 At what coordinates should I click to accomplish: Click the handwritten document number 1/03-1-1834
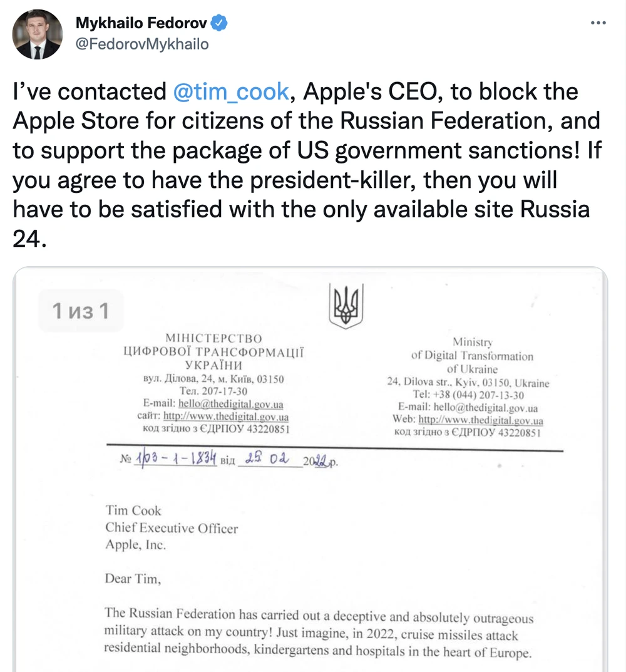tap(175, 460)
